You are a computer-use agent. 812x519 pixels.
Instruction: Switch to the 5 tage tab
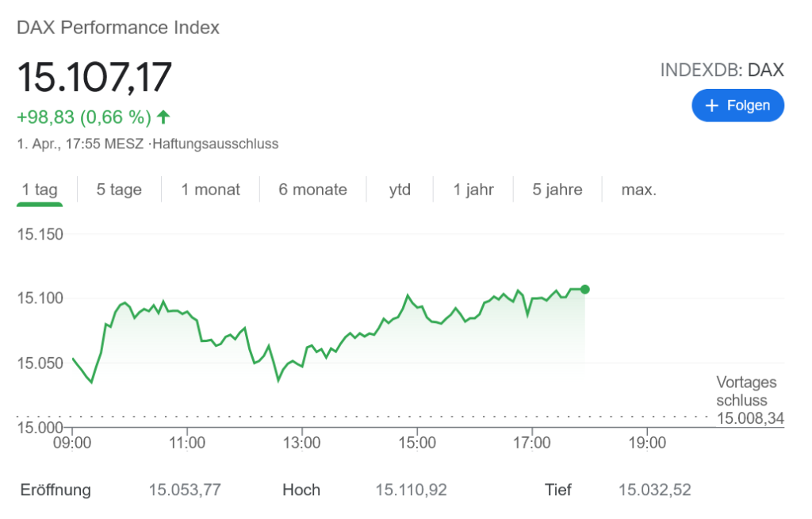coord(119,190)
